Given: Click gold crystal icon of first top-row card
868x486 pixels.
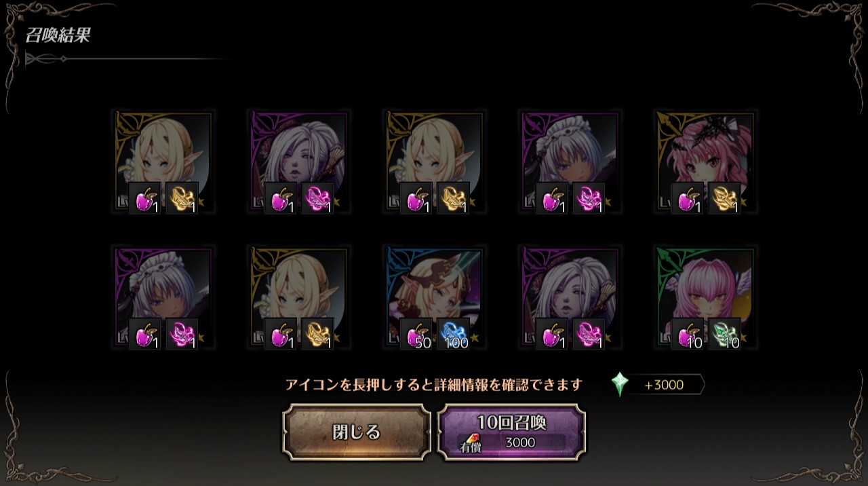Looking at the screenshot, I should click(x=182, y=198).
